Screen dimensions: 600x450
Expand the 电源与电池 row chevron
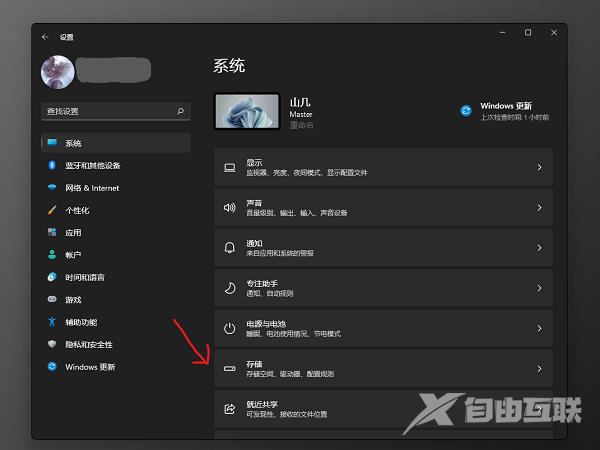click(x=539, y=328)
